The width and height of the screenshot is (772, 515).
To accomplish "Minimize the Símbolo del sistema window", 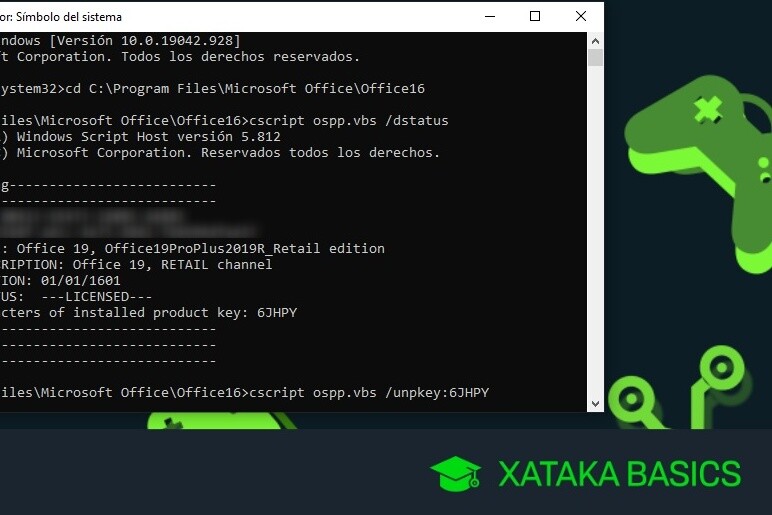I will pyautogui.click(x=490, y=16).
